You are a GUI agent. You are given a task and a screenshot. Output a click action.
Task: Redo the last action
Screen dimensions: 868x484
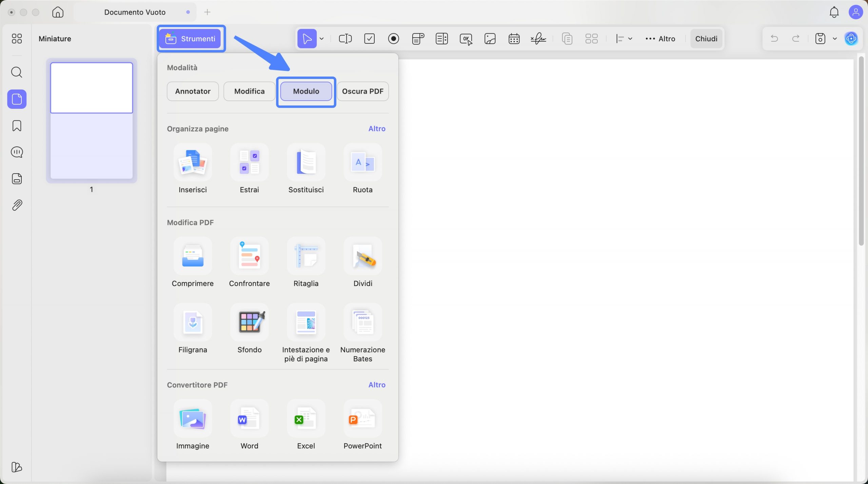(795, 38)
